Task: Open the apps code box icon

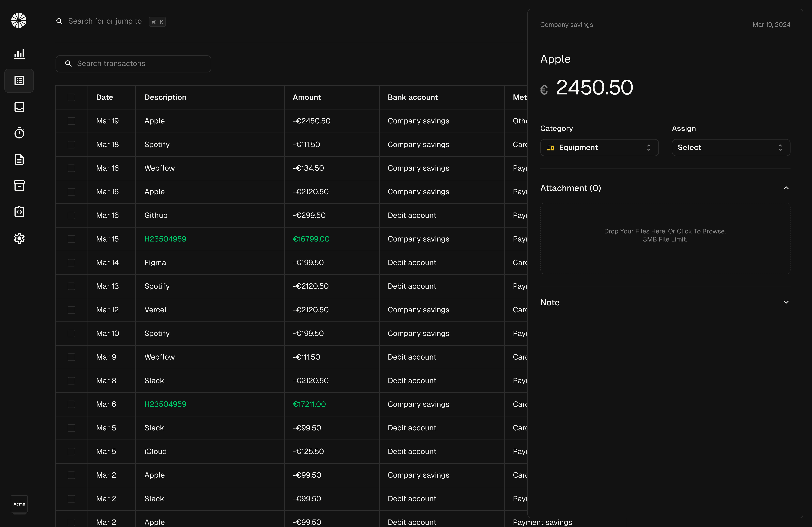Action: (19, 212)
